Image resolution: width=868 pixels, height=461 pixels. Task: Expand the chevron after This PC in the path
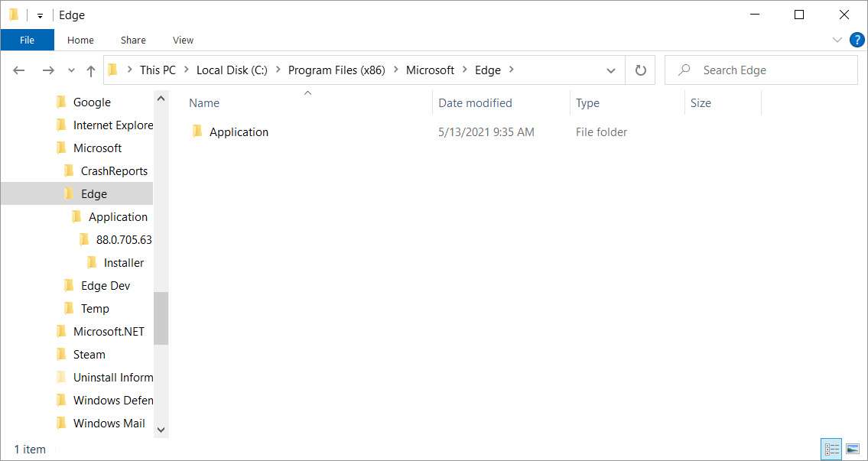tap(187, 70)
